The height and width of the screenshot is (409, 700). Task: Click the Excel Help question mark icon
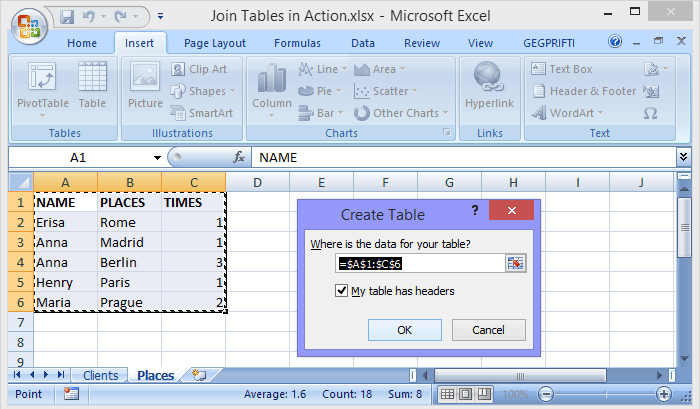[x=615, y=42]
